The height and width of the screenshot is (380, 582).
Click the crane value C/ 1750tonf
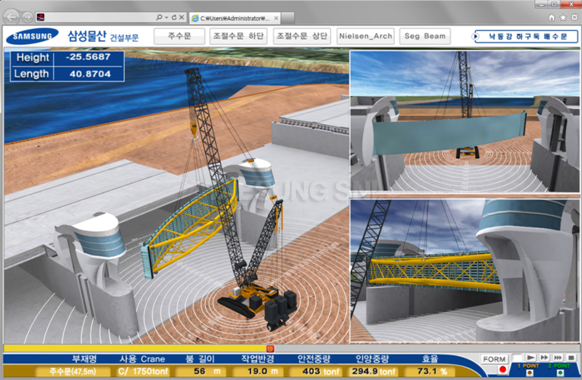pyautogui.click(x=143, y=371)
